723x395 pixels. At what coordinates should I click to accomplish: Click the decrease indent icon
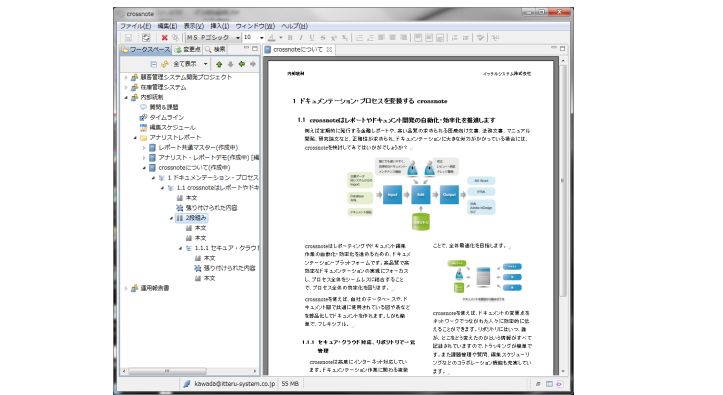(455, 38)
